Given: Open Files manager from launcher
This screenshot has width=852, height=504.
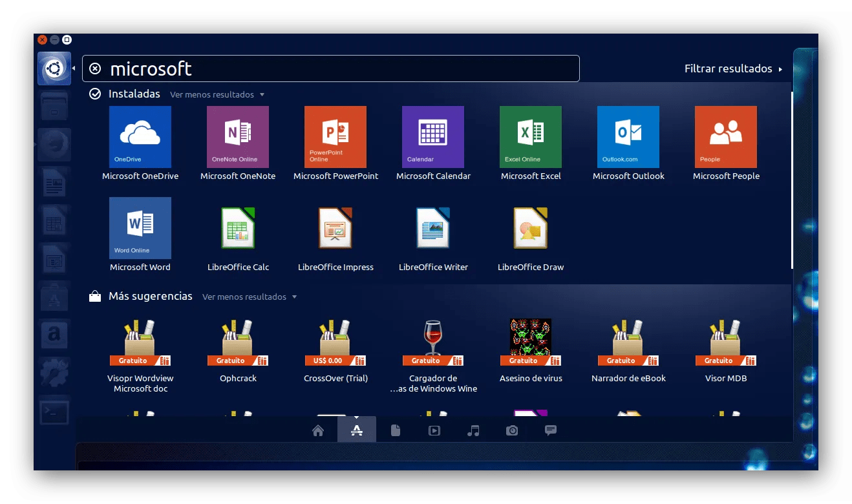Looking at the screenshot, I should click(x=54, y=107).
